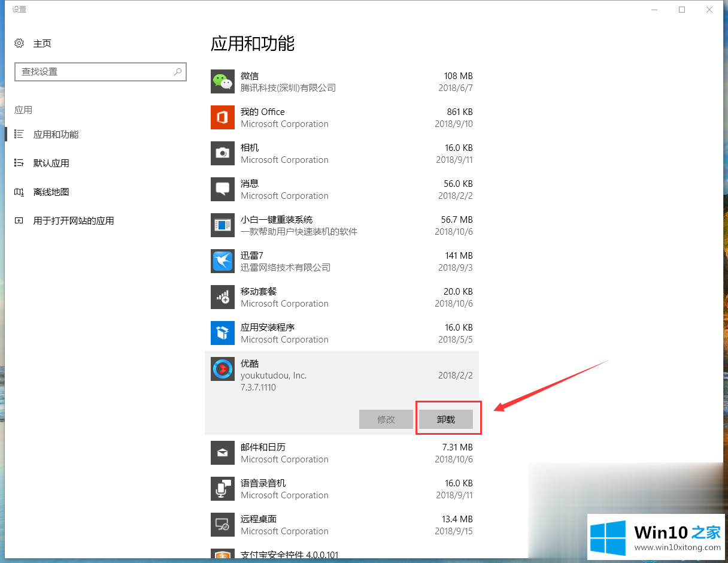This screenshot has height=563, width=728.
Task: Click the Thunder 迅雷7 app icon
Action: tap(223, 261)
